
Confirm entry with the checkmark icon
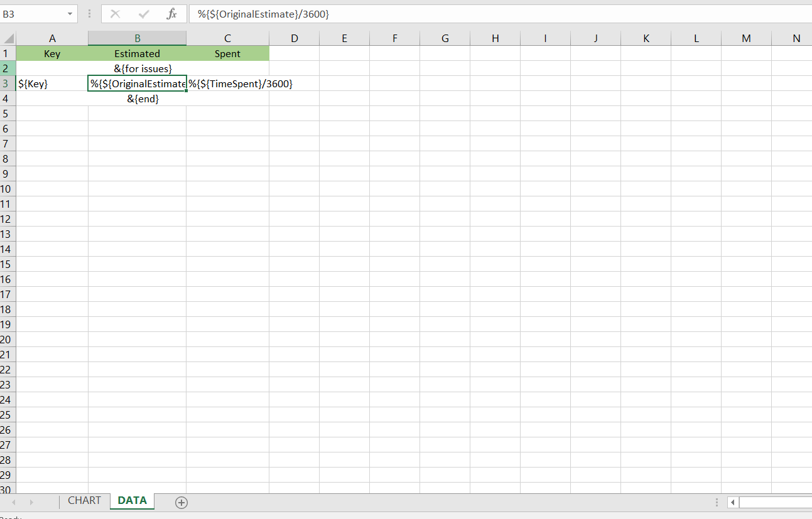pos(144,14)
